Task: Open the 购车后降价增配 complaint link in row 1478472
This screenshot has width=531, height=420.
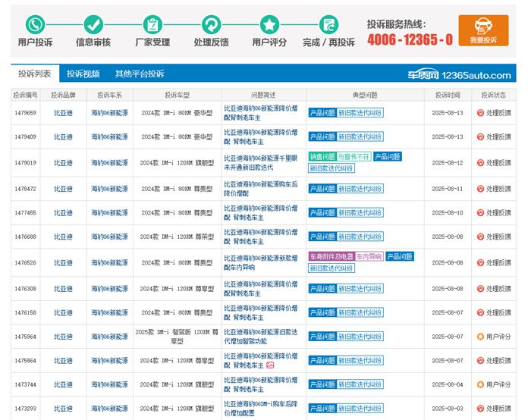Action: click(x=261, y=189)
